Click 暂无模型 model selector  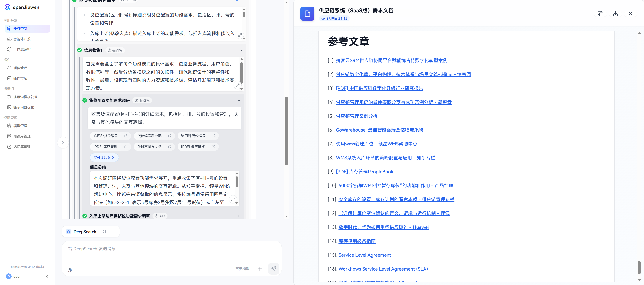[242, 269]
